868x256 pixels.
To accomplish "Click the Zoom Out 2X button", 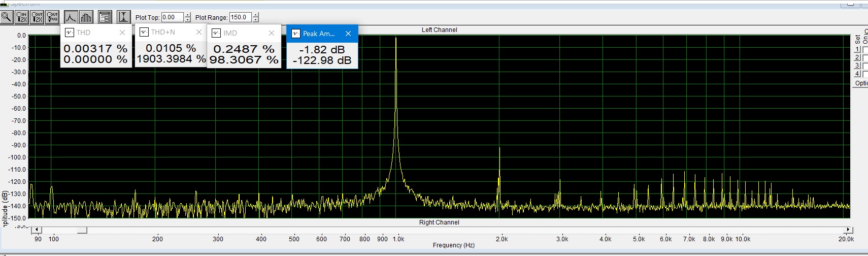I will (37, 17).
